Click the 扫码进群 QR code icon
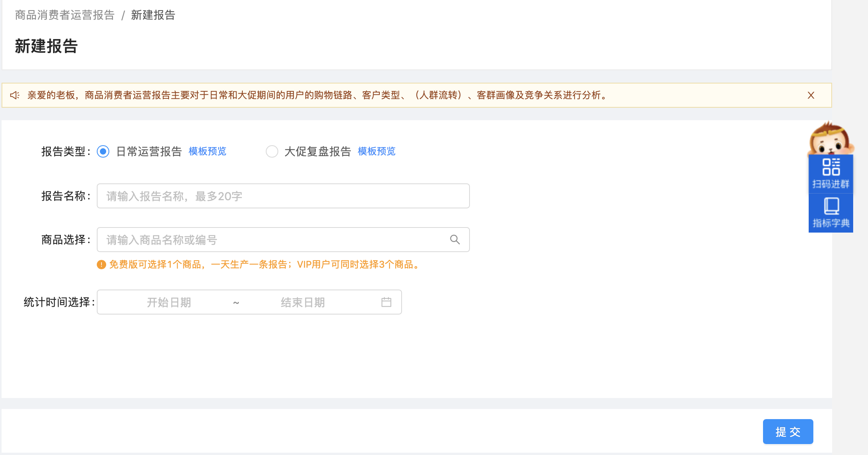The height and width of the screenshot is (455, 868). (x=831, y=167)
